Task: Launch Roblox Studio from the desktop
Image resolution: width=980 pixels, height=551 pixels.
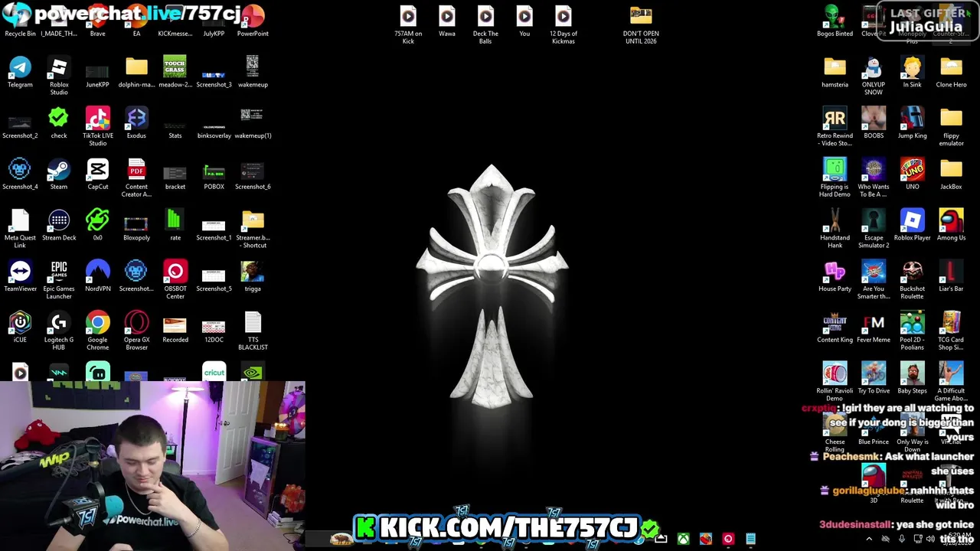Action: (59, 75)
